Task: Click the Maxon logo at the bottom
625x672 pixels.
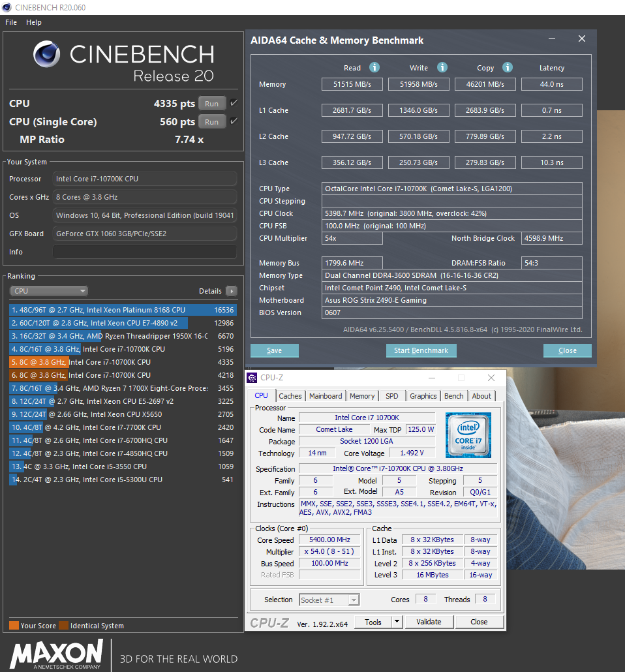Action: pos(57,654)
